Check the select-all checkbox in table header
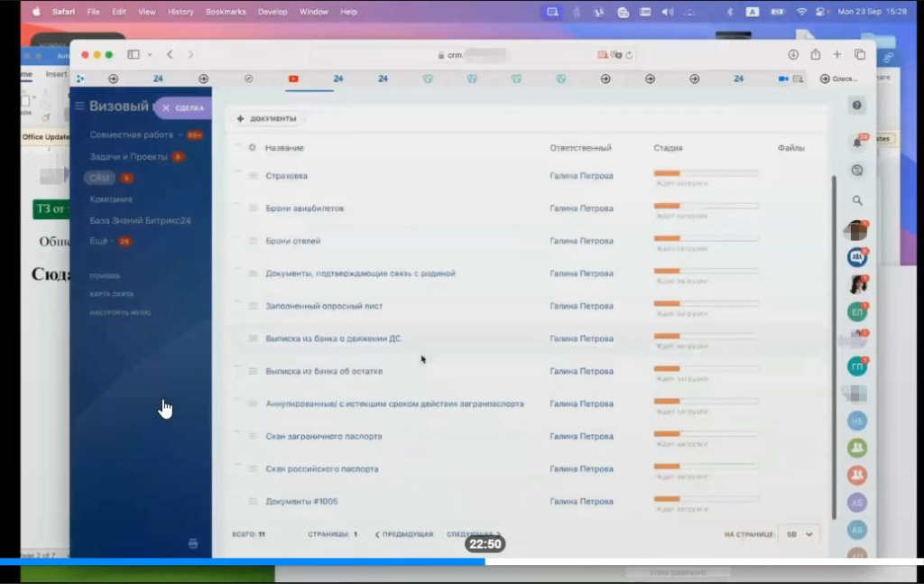 pyautogui.click(x=237, y=147)
